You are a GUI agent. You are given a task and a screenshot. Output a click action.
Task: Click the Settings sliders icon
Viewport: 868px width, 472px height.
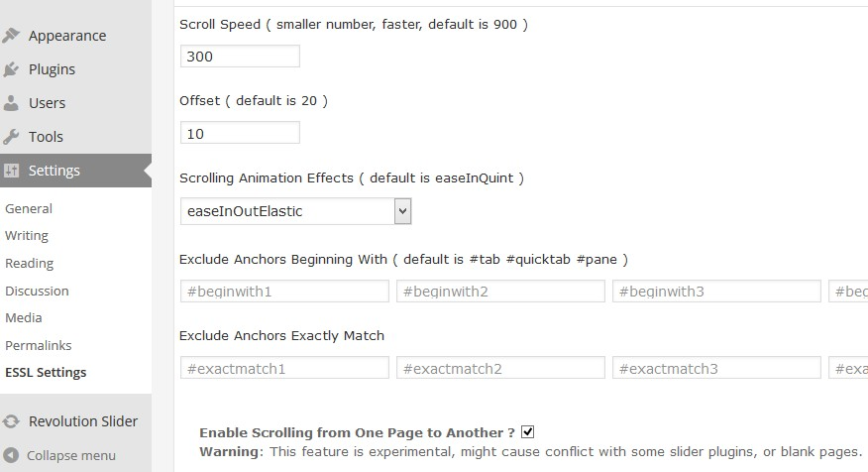[x=12, y=171]
